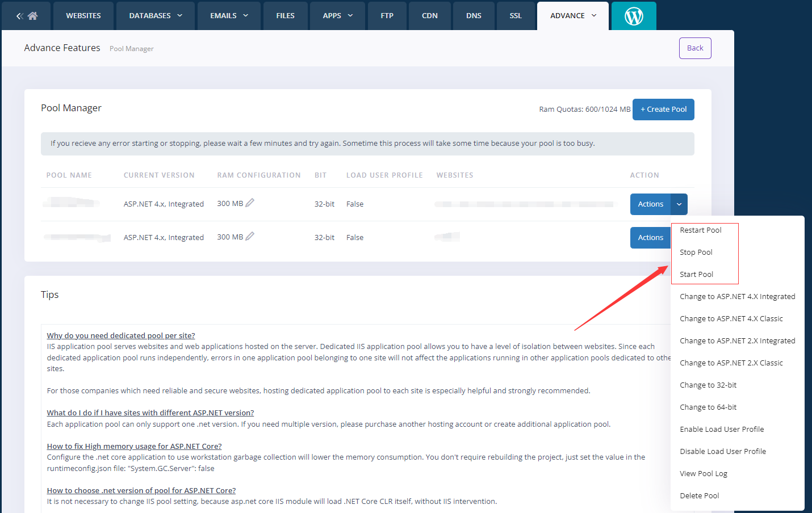Choose Delete Pool from the dropdown menu
812x513 pixels.
point(700,495)
